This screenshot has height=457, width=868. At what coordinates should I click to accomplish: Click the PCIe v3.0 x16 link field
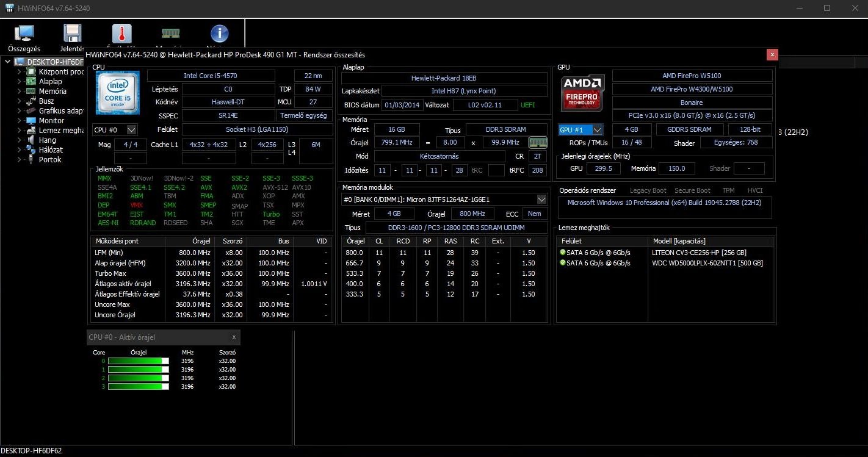(692, 115)
